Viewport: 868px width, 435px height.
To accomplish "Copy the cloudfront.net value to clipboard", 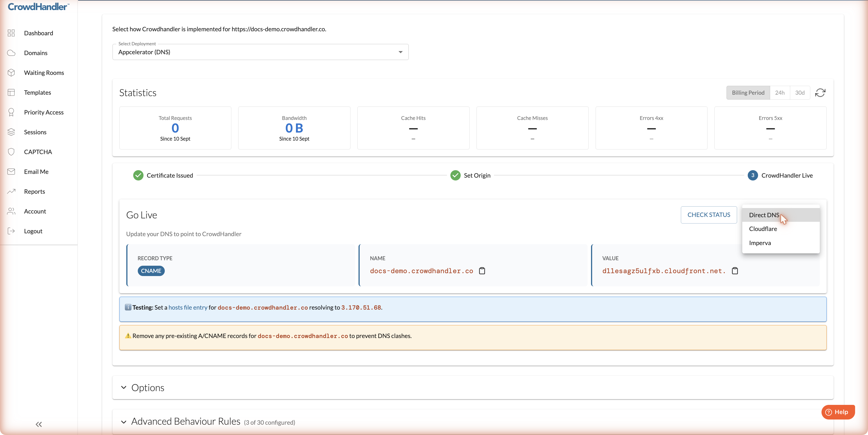I will click(735, 271).
